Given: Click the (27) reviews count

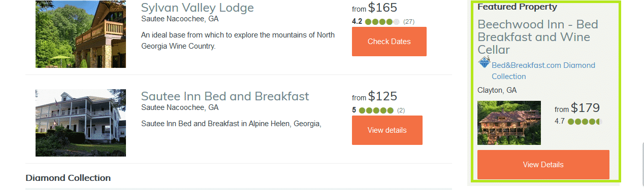Looking at the screenshot, I should (x=409, y=22).
